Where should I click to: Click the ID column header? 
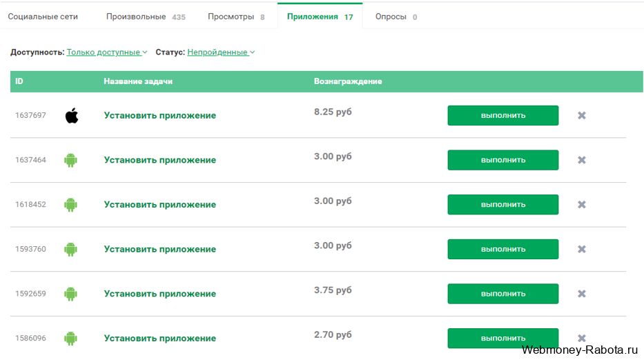click(19, 81)
